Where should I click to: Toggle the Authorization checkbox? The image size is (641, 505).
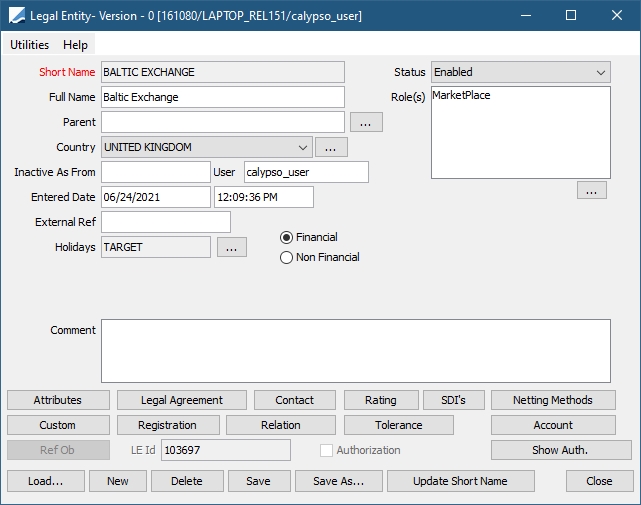click(326, 450)
